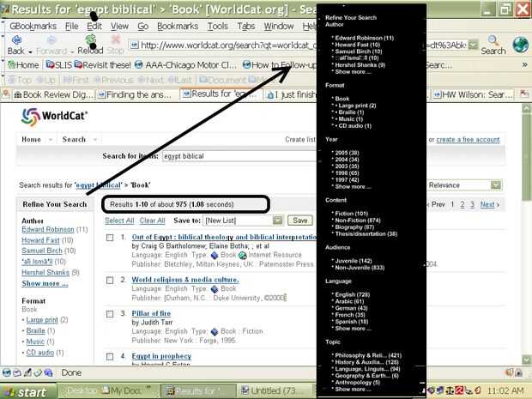Click in the 'Search for items' input field
Screen dimensions: 532x399
pos(239,156)
